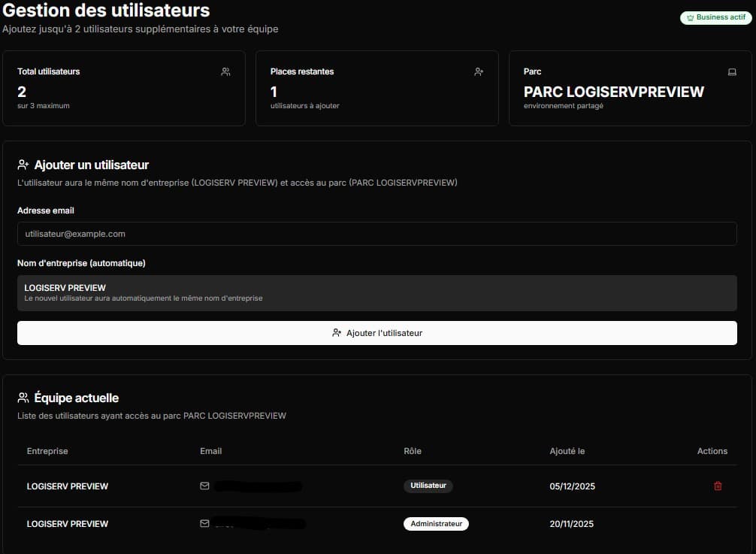Delete the Utilisateur row with the trash icon

718,486
